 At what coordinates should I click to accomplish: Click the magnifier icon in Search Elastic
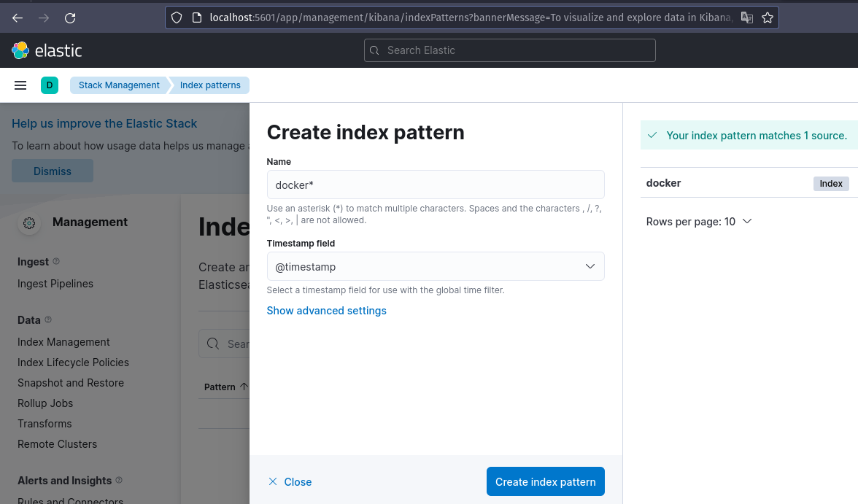374,50
